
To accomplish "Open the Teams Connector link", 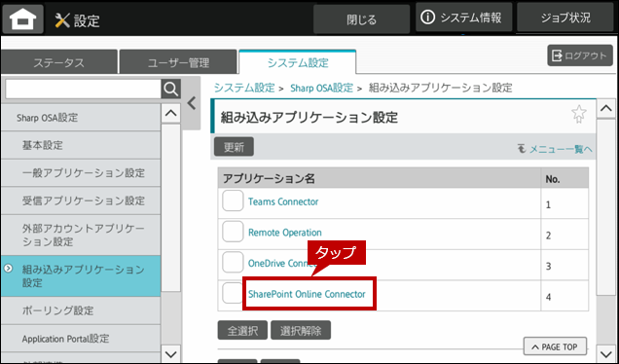I will tap(283, 201).
